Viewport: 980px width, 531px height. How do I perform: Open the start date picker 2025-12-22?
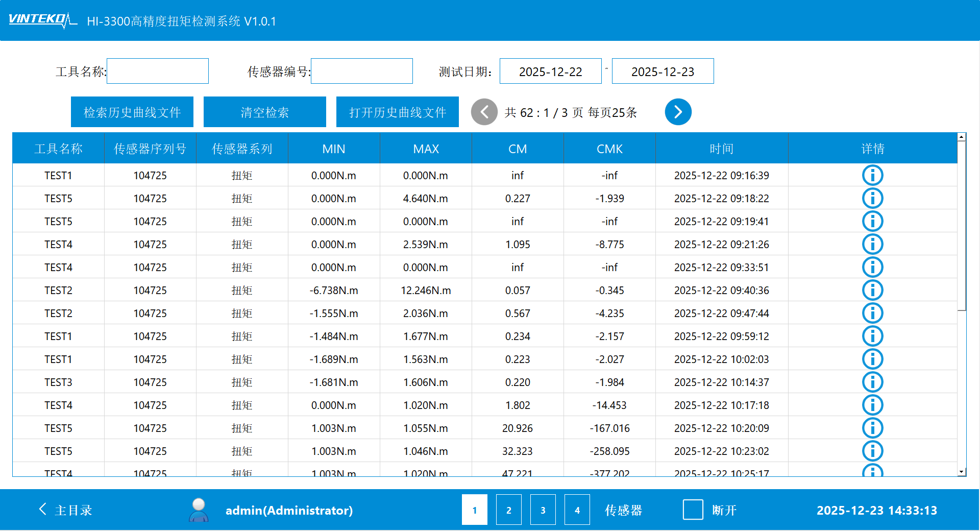[x=550, y=71]
